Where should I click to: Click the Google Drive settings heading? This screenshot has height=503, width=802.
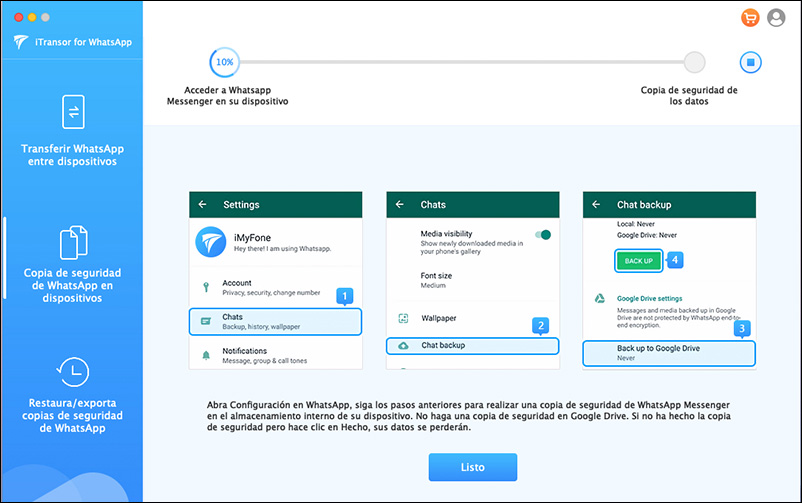pyautogui.click(x=650, y=298)
